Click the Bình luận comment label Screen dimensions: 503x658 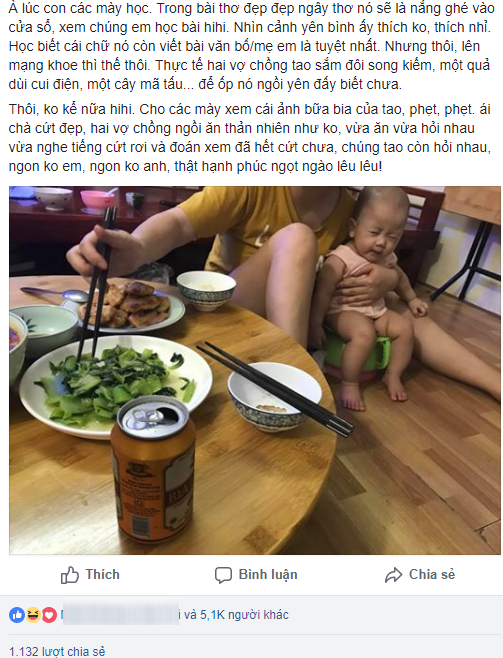click(x=268, y=574)
